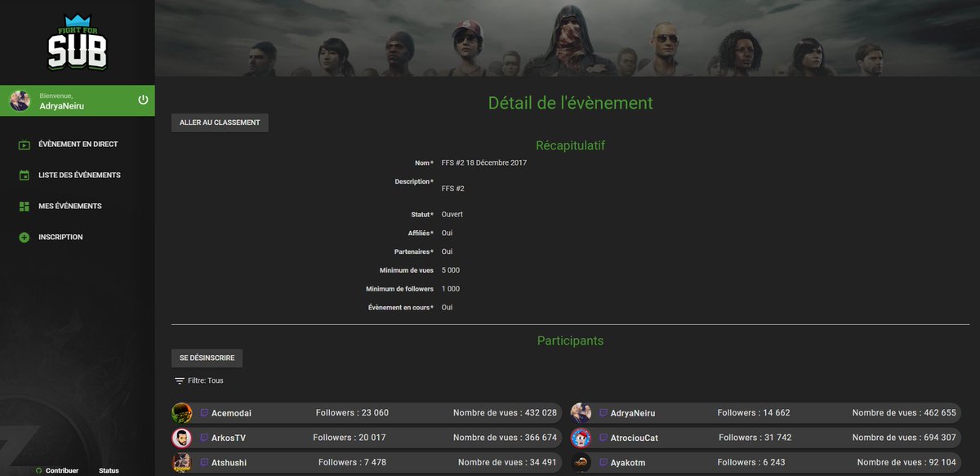Select INSCRIPTION in sidebar

pos(60,238)
